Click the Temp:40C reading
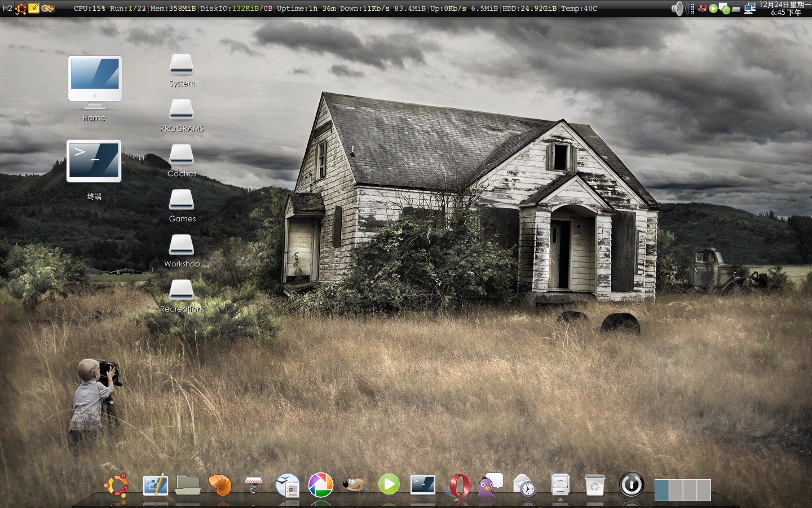The image size is (812, 508). pos(579,8)
